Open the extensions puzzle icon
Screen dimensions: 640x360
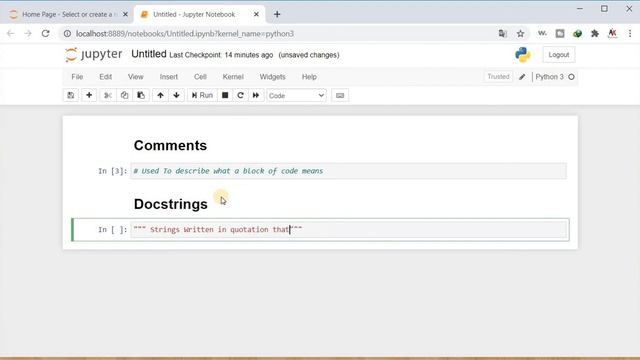595,34
